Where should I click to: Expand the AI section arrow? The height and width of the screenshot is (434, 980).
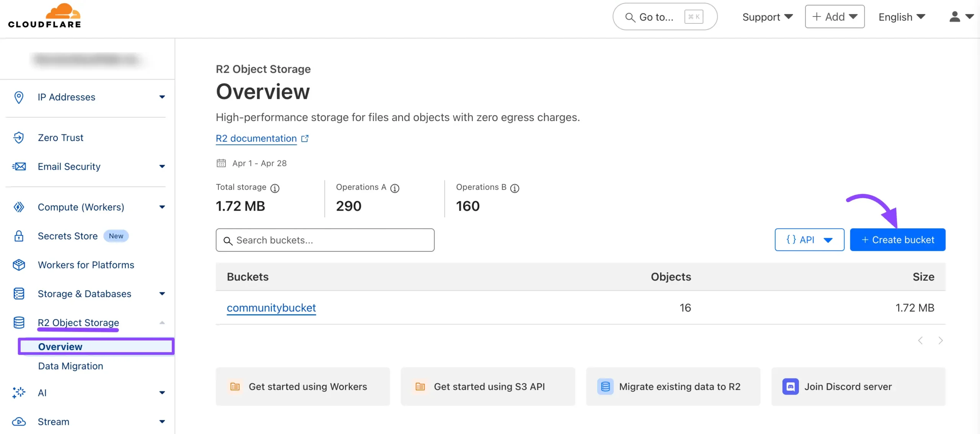point(162,393)
